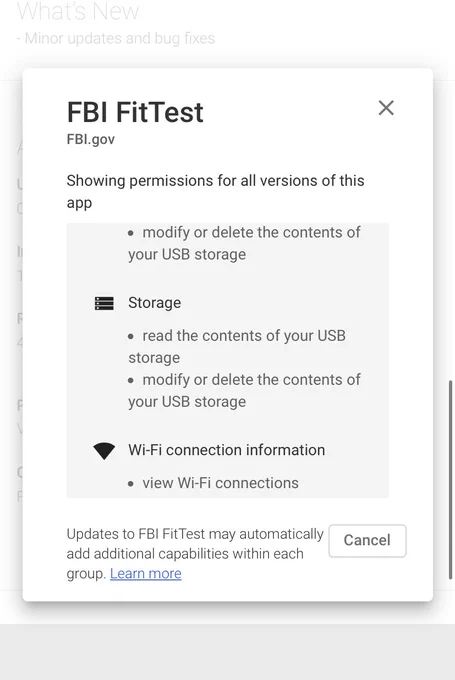Open the Learn more link
455x680 pixels.
[x=146, y=573]
